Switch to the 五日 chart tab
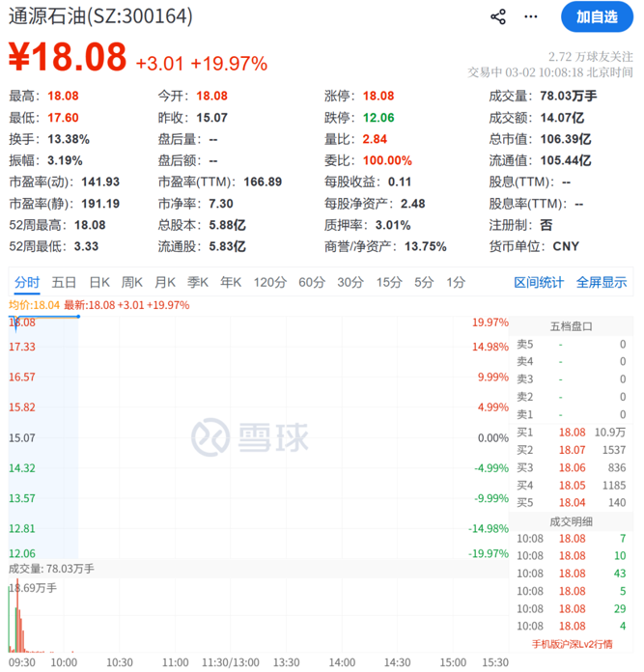Image resolution: width=644 pixels, height=672 pixels. pos(64,282)
